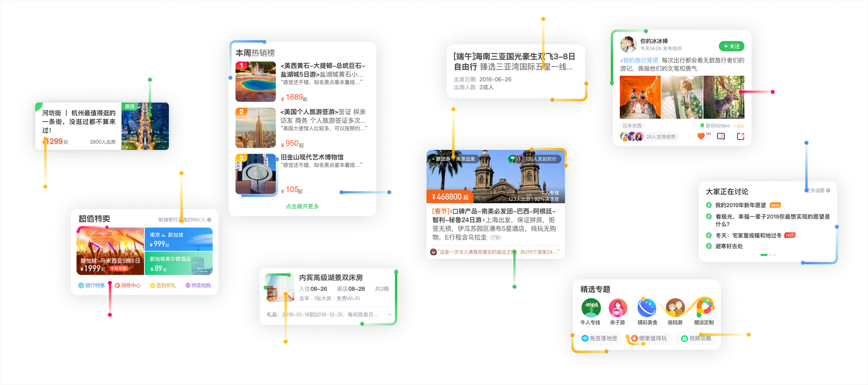Open the 精彩美食 topic icon

647,308
